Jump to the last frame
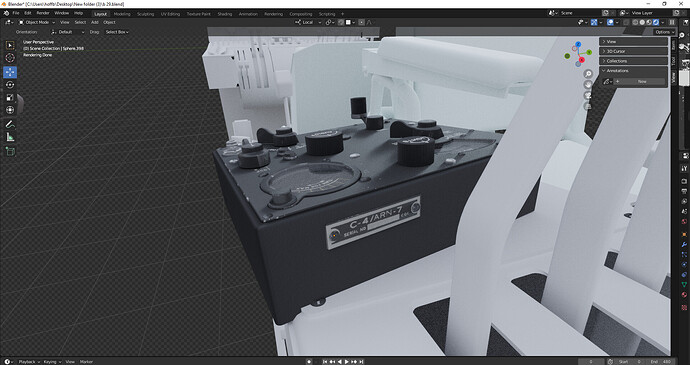This screenshot has height=365, width=690. coord(361,361)
